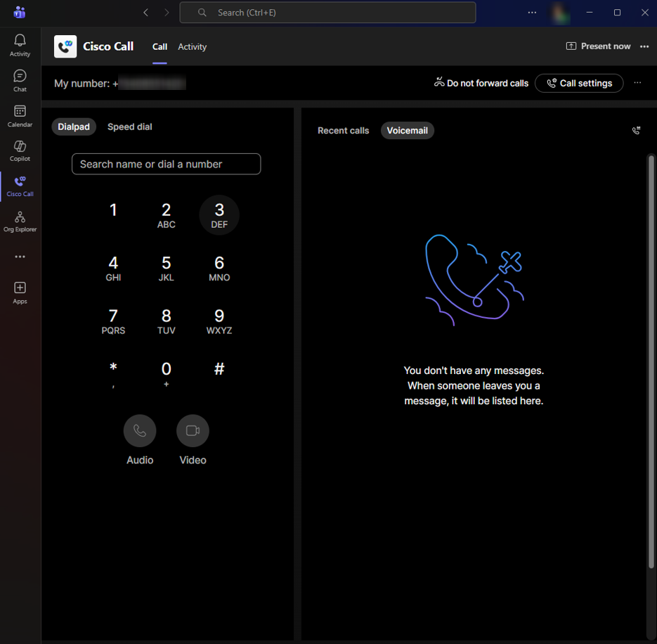Image resolution: width=657 pixels, height=644 pixels.
Task: Open Copilot in the sidebar
Action: coord(20,150)
